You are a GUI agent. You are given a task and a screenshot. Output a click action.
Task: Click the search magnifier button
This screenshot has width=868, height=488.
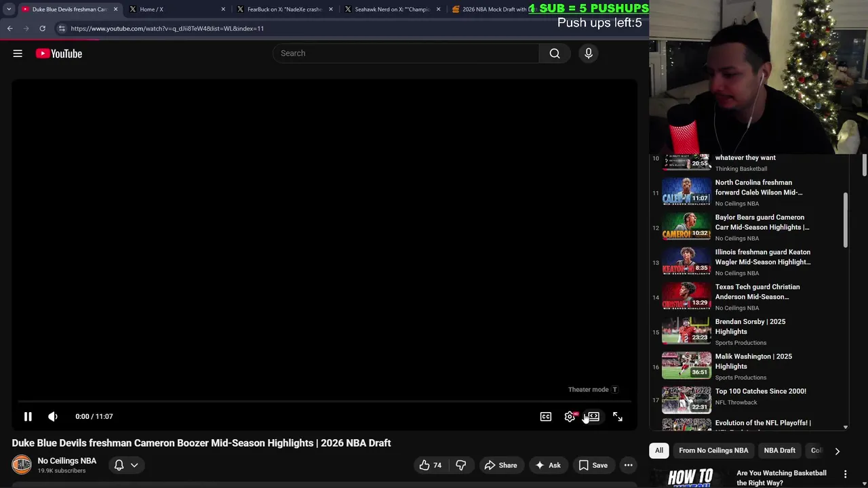[x=555, y=54]
